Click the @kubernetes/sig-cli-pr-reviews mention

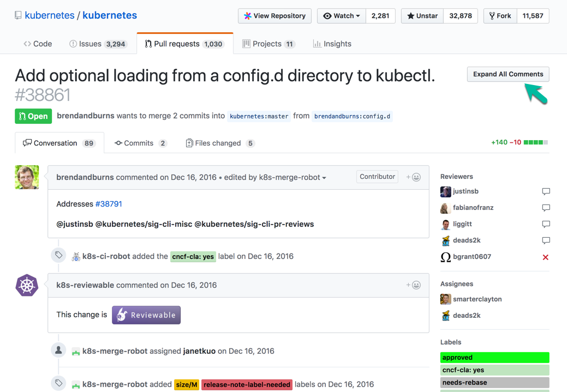coord(254,224)
